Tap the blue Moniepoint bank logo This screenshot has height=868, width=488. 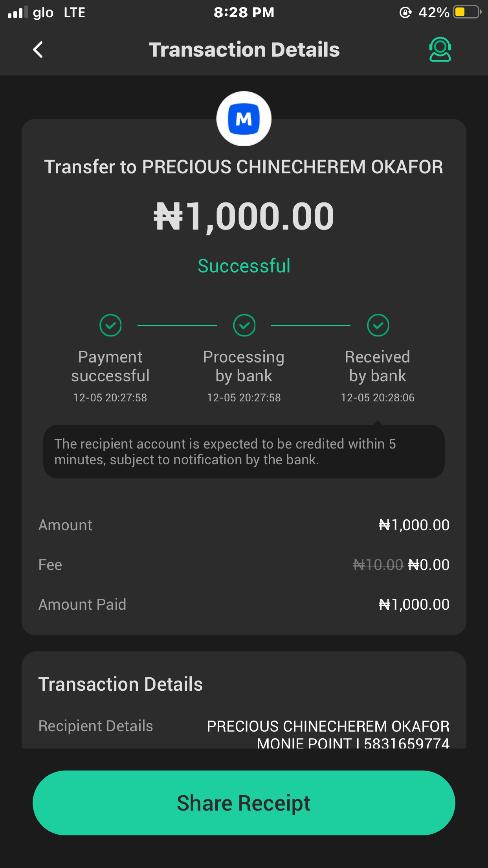click(x=244, y=119)
